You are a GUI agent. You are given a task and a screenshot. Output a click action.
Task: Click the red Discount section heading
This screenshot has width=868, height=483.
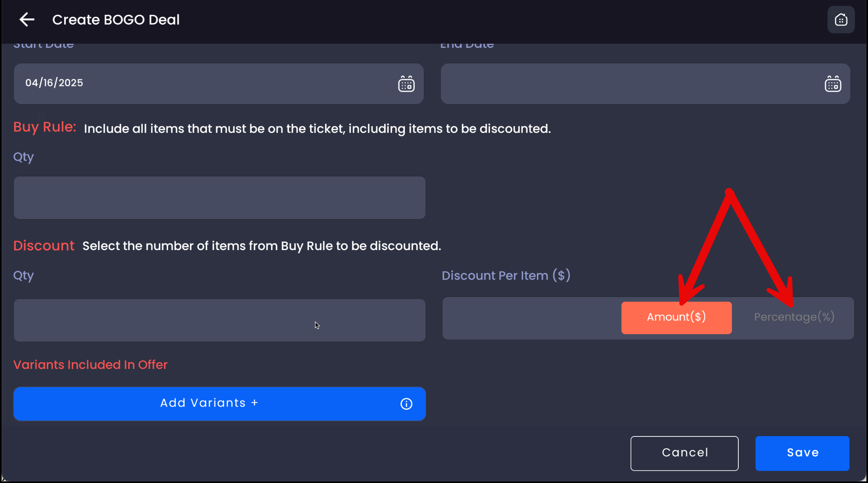pos(44,246)
